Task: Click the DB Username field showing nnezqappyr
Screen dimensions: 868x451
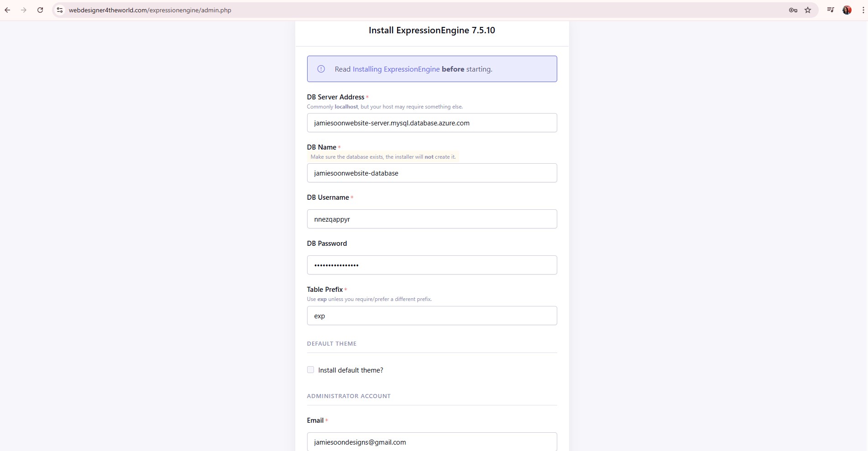Action: pyautogui.click(x=432, y=219)
